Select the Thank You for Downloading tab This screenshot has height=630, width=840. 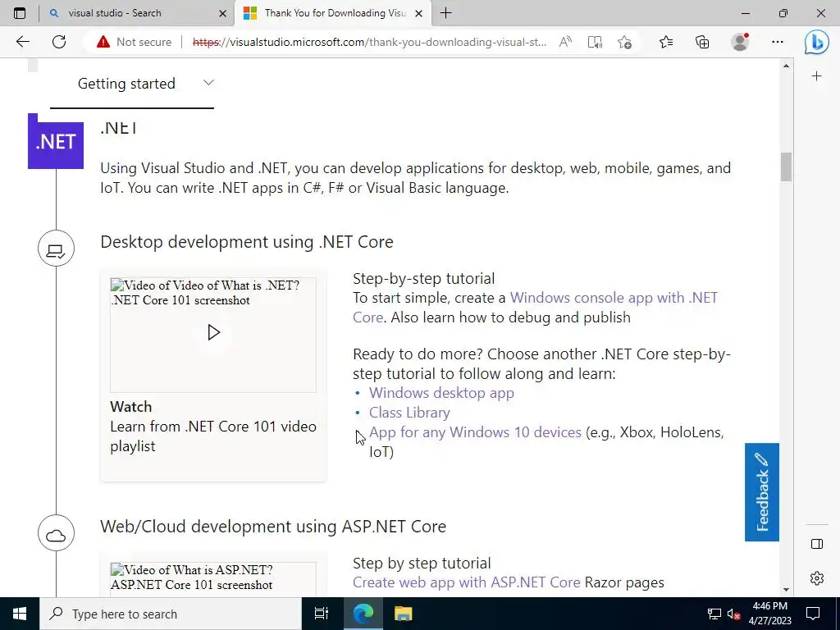pyautogui.click(x=335, y=13)
